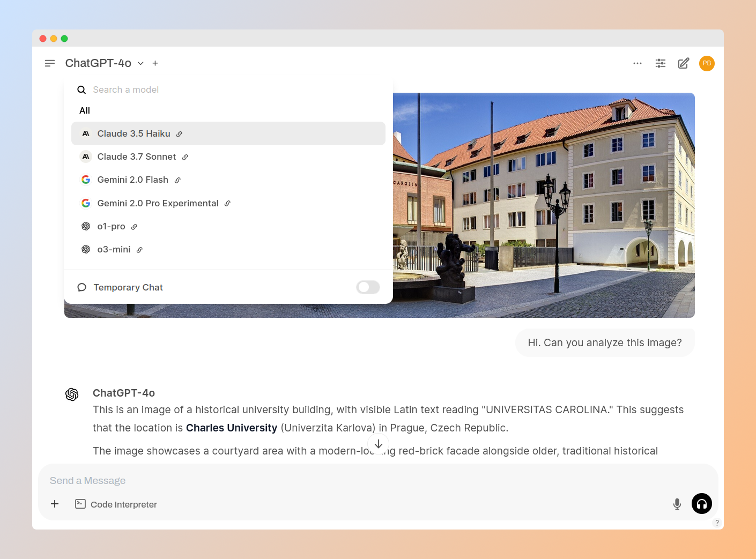Image resolution: width=756 pixels, height=559 pixels.
Task: Choose Claude 3.5 Haiku model
Action: (x=228, y=133)
